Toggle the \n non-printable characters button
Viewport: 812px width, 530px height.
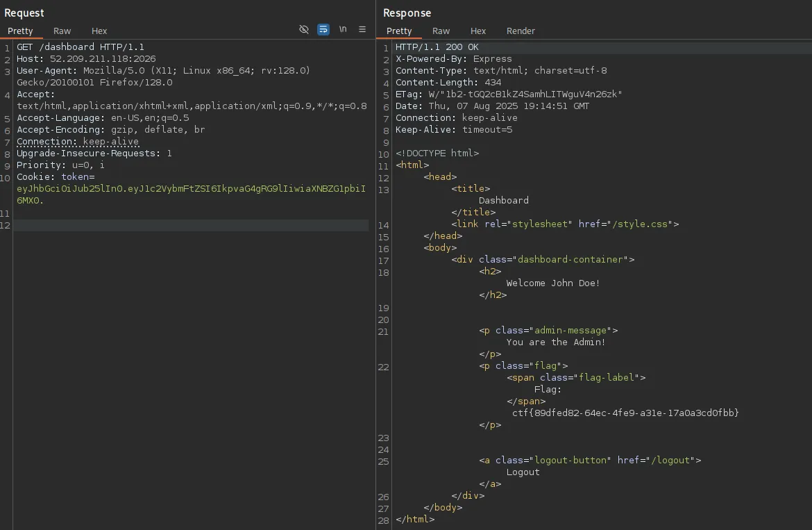coord(343,29)
